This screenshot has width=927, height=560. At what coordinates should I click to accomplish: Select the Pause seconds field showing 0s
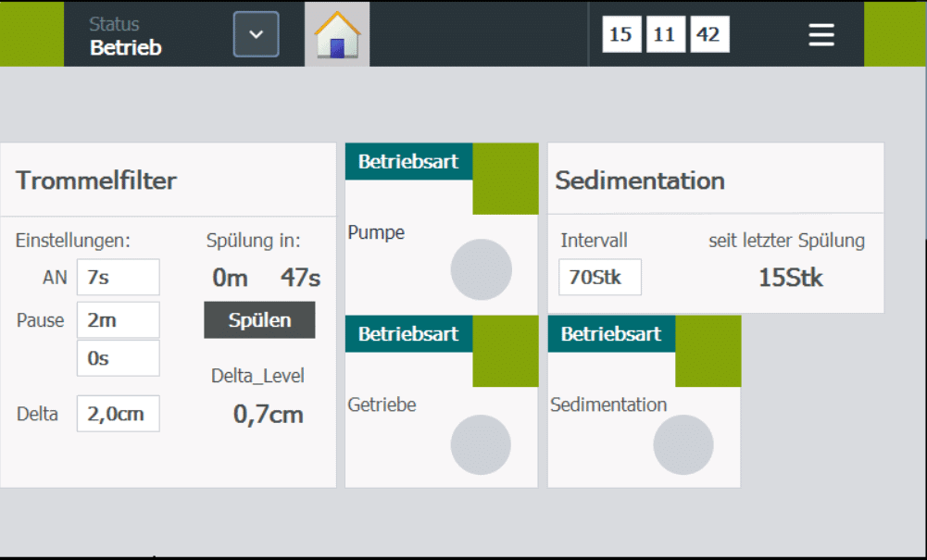(x=118, y=358)
